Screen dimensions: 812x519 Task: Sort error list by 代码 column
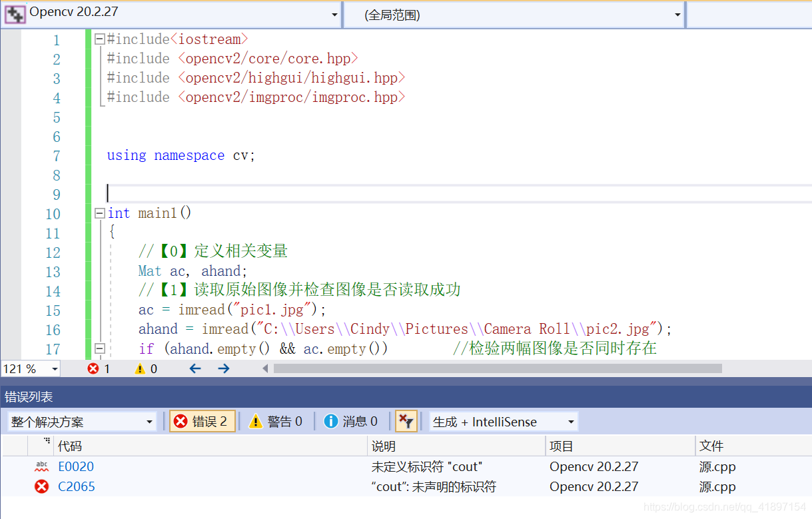[210, 446]
